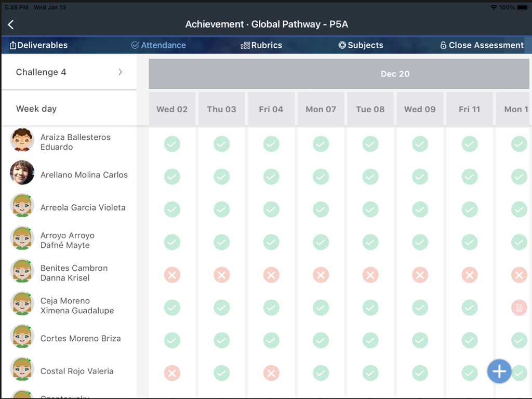Switch to the Rubrics tab
This screenshot has width=532, height=399.
click(x=261, y=45)
